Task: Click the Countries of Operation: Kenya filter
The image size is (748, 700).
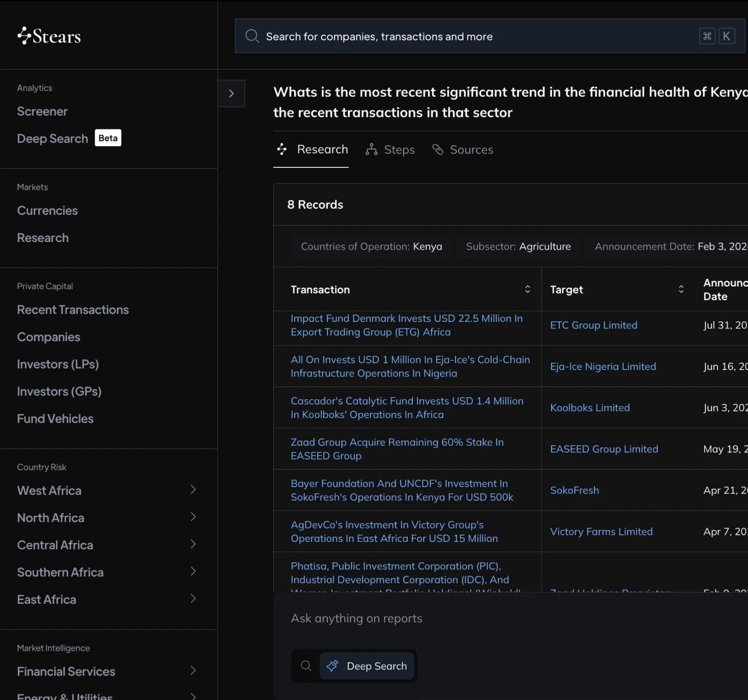Action: [x=371, y=247]
